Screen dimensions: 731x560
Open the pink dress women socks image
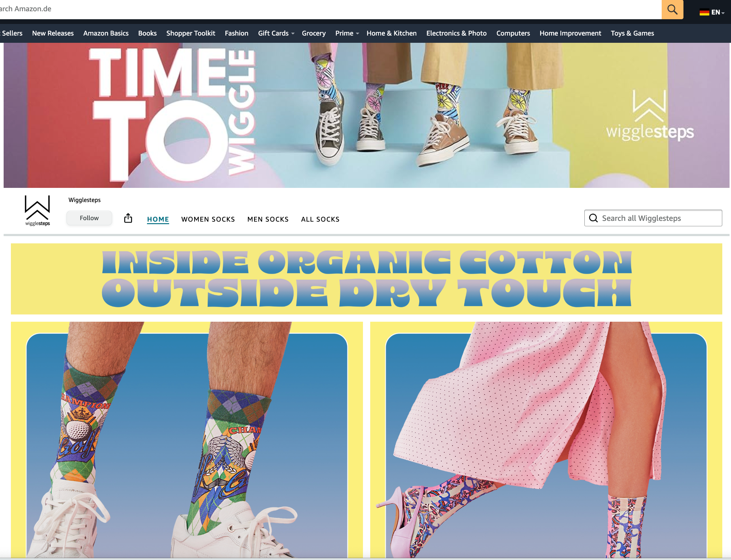[x=546, y=440]
